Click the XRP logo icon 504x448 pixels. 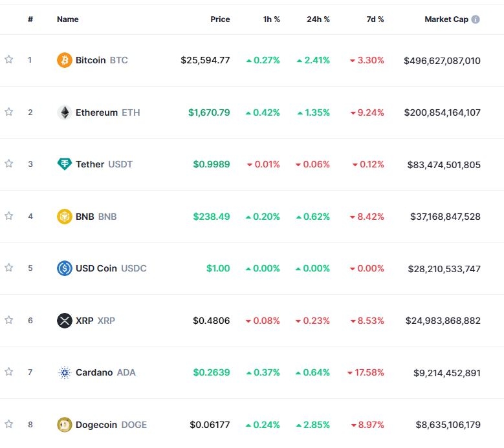(x=64, y=321)
